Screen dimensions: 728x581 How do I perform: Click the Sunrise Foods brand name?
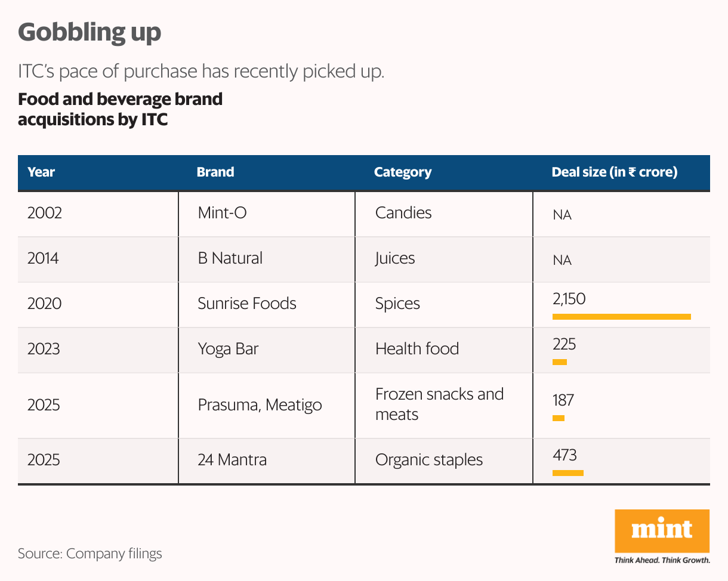coord(247,304)
